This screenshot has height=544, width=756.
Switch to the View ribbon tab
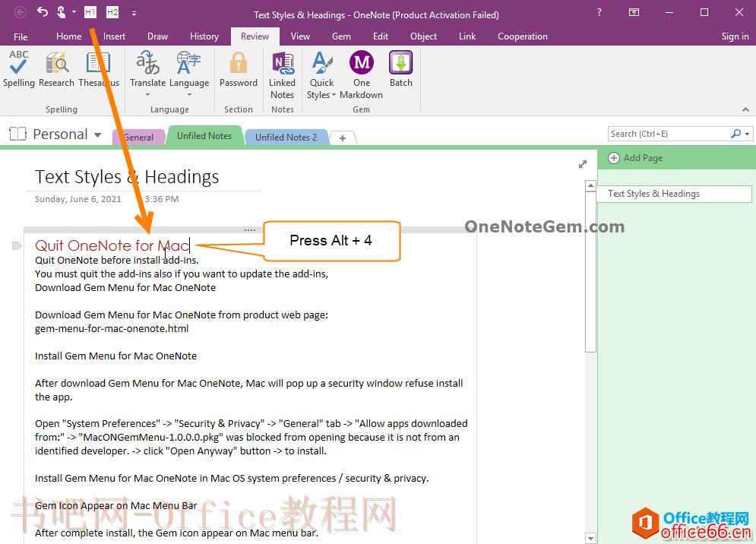click(300, 36)
